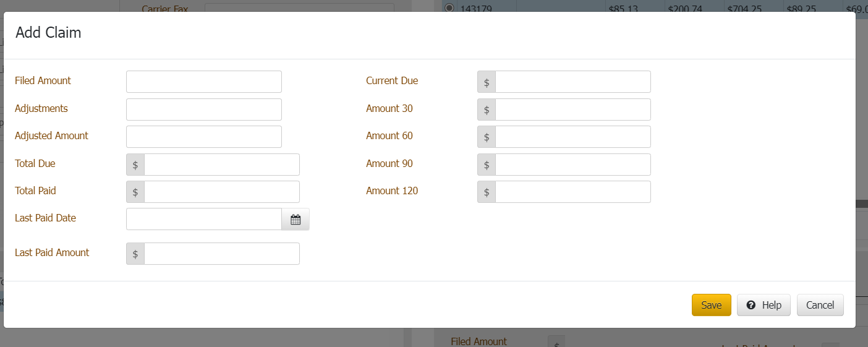Select the Amount 30 input field

tap(572, 109)
